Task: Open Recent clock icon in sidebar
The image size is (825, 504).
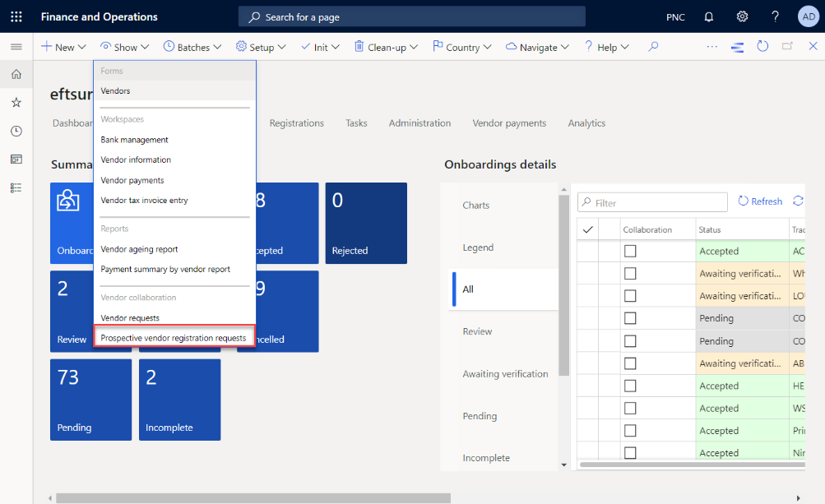Action: click(16, 131)
